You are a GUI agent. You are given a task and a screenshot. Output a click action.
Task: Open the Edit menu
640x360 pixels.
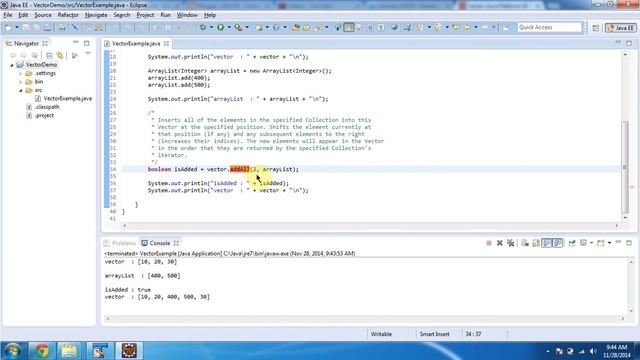[x=23, y=15]
